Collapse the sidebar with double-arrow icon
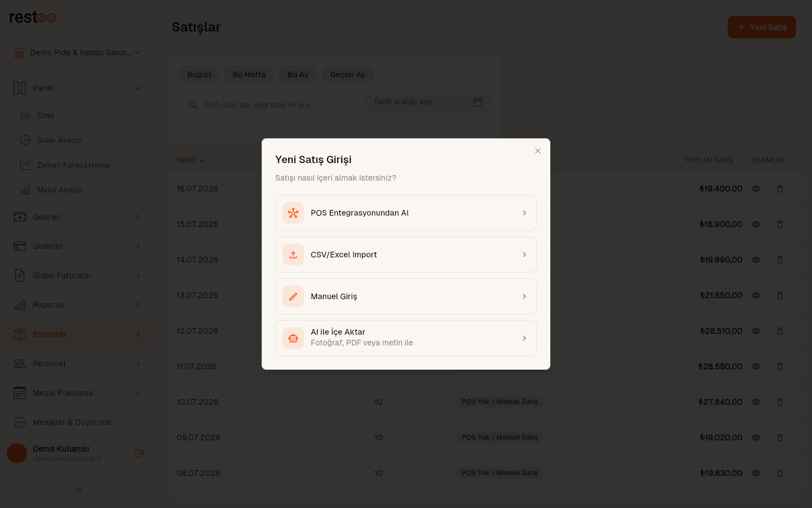 coord(79,490)
